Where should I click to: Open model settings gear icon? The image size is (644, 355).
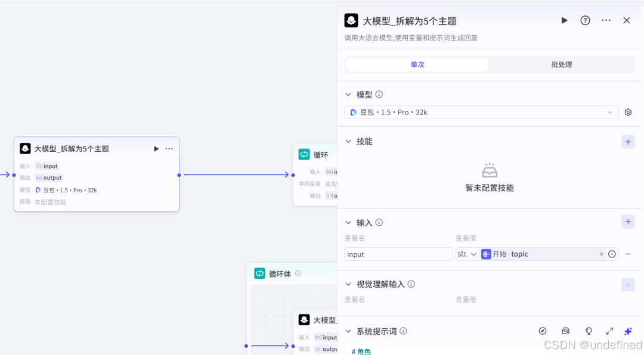pyautogui.click(x=628, y=113)
